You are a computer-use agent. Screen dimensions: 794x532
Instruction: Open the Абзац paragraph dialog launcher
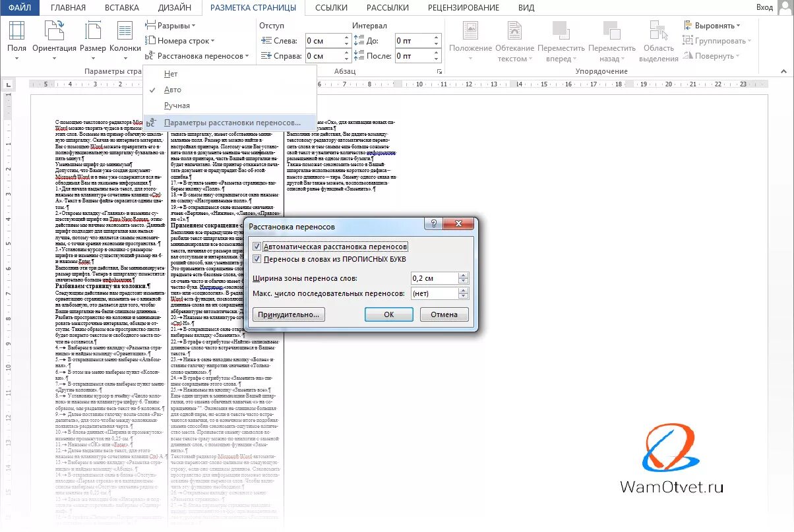439,71
